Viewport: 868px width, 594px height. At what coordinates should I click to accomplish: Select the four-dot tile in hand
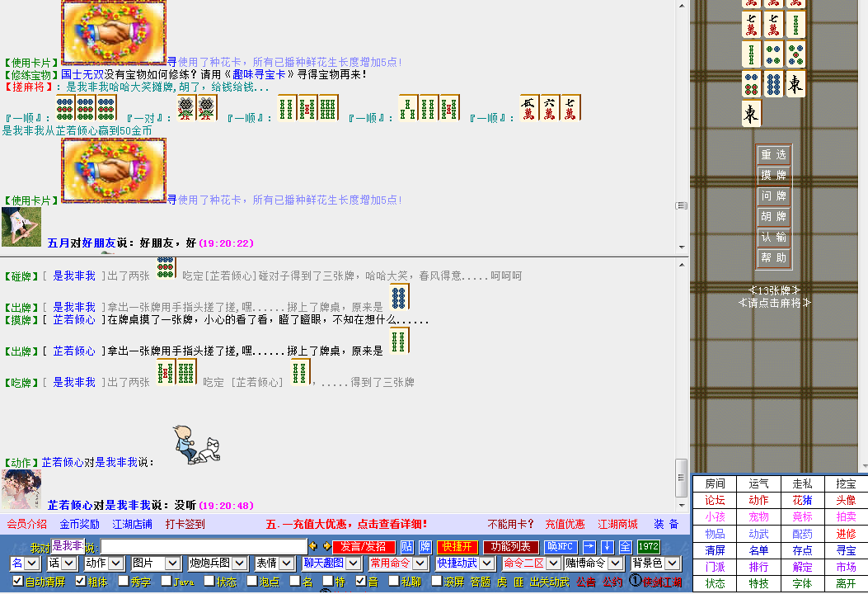(773, 54)
